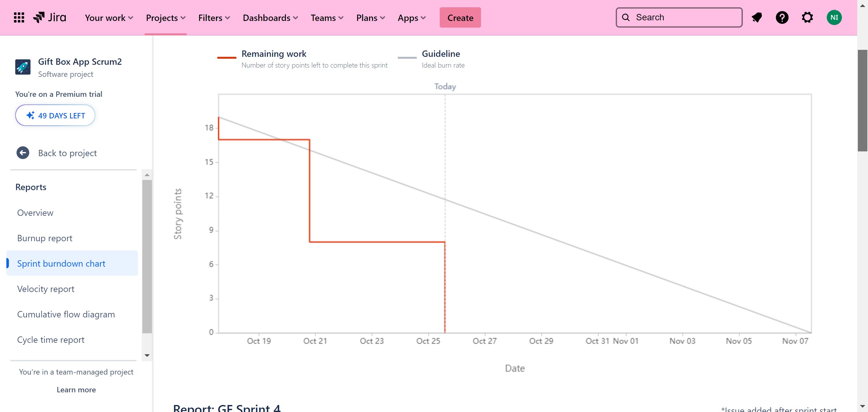Open the settings gear icon

(807, 17)
